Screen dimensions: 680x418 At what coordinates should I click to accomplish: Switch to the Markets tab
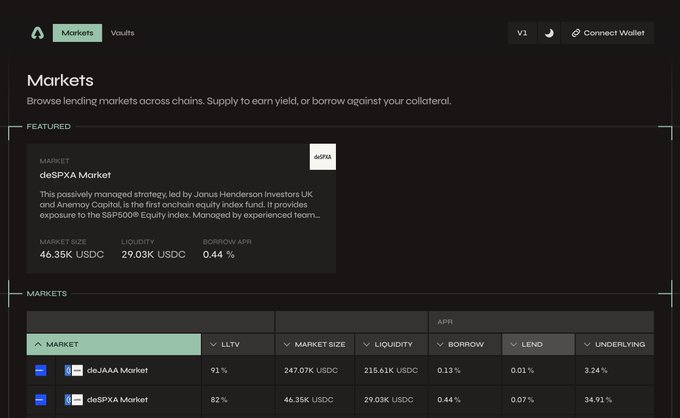point(77,33)
